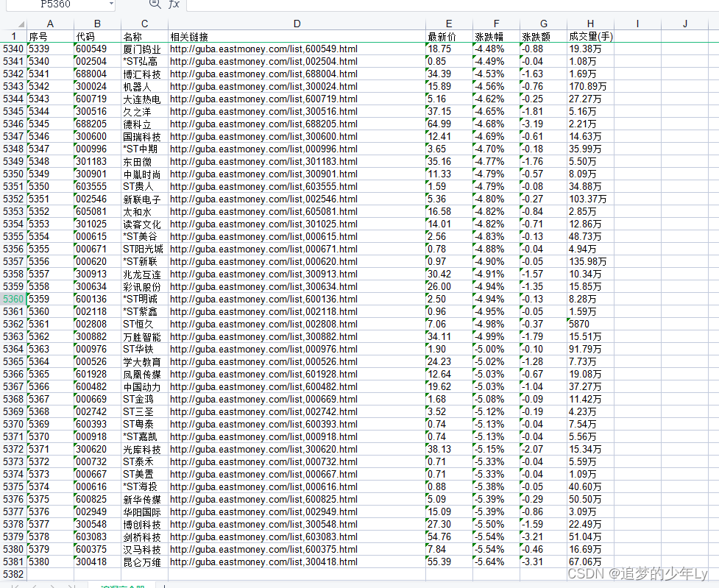The width and height of the screenshot is (719, 588).
Task: Click price cell 26.00
Action: tap(449, 287)
